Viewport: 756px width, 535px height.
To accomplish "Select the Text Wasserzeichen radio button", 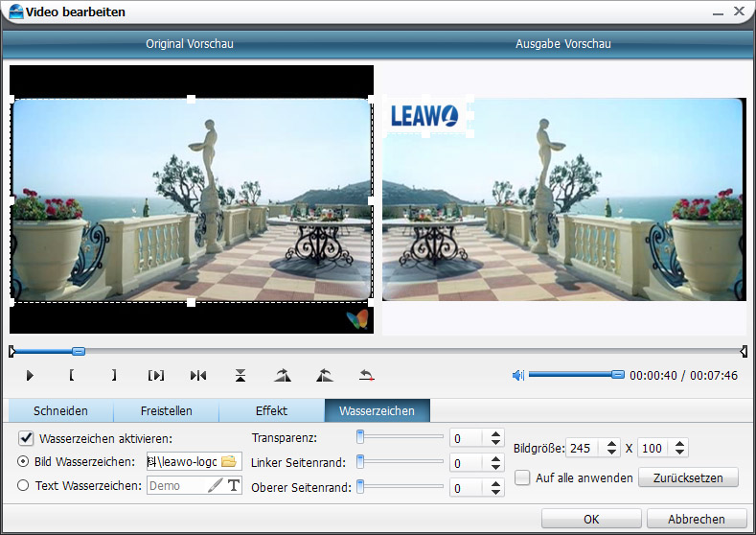I will point(24,486).
